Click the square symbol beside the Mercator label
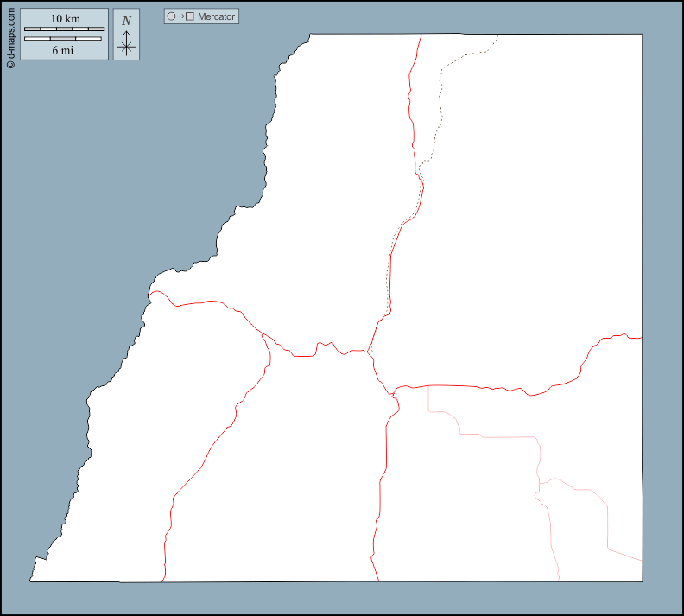The image size is (684, 616). [190, 16]
